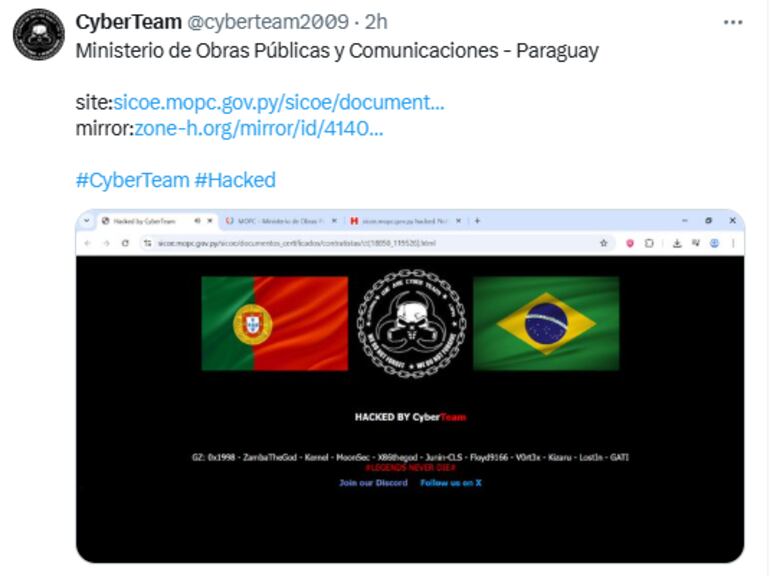Screen dimensions: 770x576
Task: Click the bookmark star in address bar
Action: [x=604, y=243]
